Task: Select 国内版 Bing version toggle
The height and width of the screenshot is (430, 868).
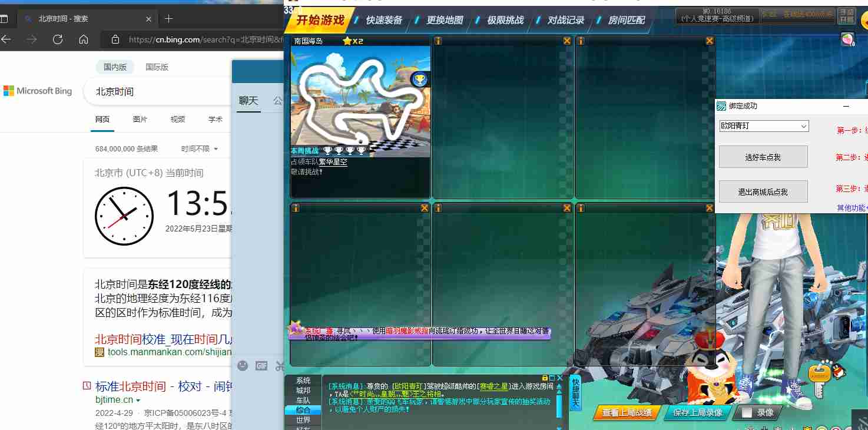Action: (x=115, y=67)
